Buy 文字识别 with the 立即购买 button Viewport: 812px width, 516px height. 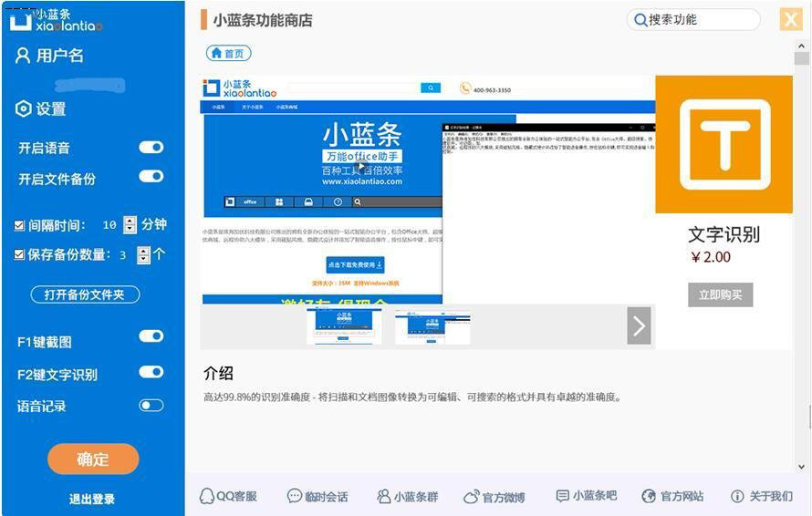[721, 294]
